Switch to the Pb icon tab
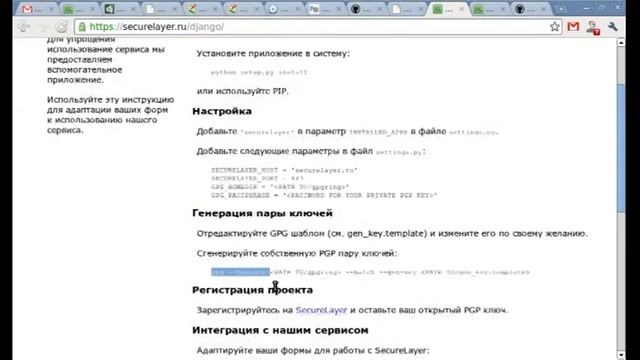 tap(324, 9)
